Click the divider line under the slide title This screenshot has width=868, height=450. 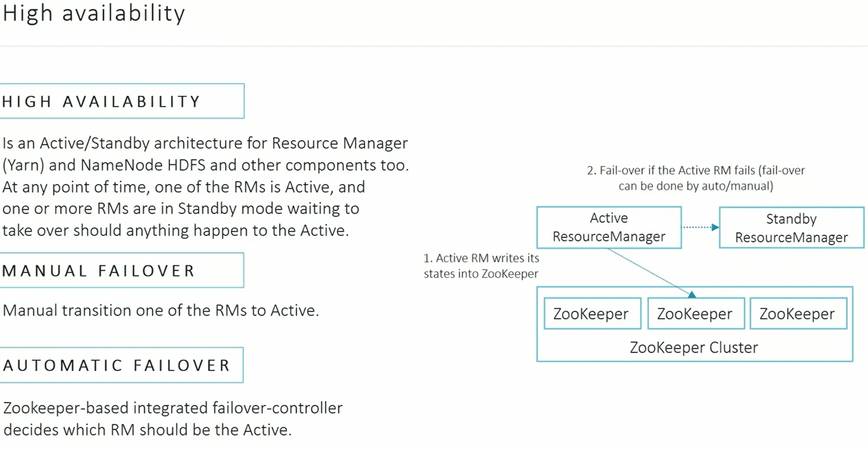click(x=434, y=46)
